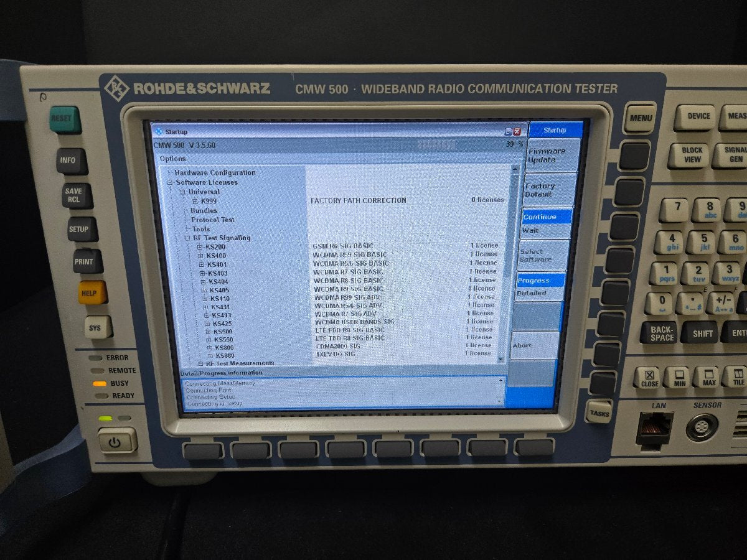The image size is (747, 560).
Task: Expand the KS400 license node
Action: [x=201, y=256]
